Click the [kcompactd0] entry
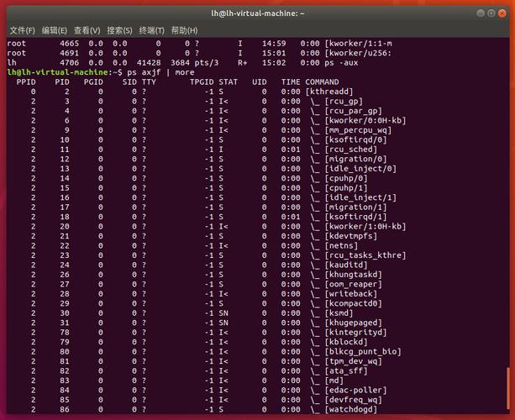This screenshot has height=420, width=515. [x=353, y=303]
